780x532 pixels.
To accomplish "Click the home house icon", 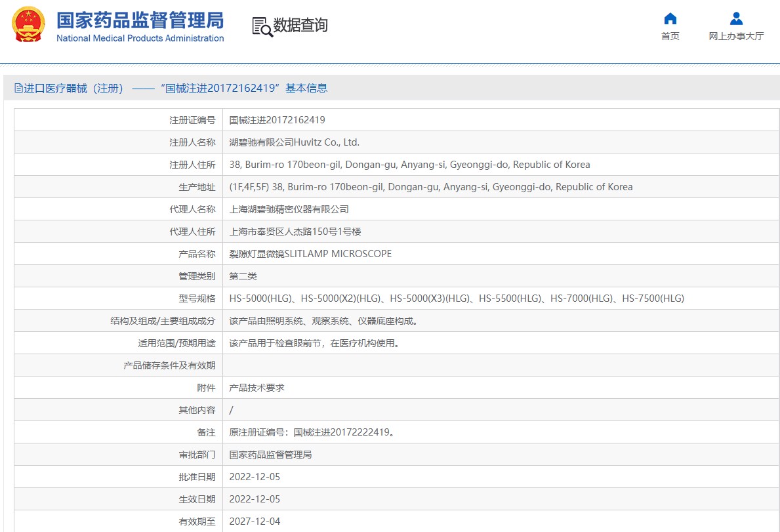I will pyautogui.click(x=670, y=18).
